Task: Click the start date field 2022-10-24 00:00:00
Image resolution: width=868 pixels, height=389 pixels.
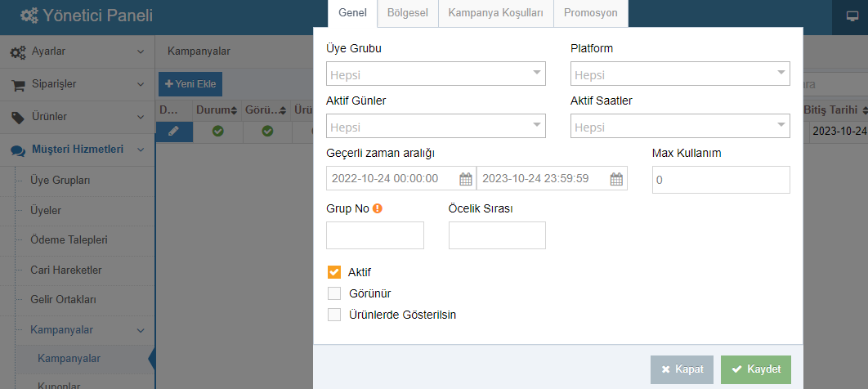Action: click(x=400, y=179)
